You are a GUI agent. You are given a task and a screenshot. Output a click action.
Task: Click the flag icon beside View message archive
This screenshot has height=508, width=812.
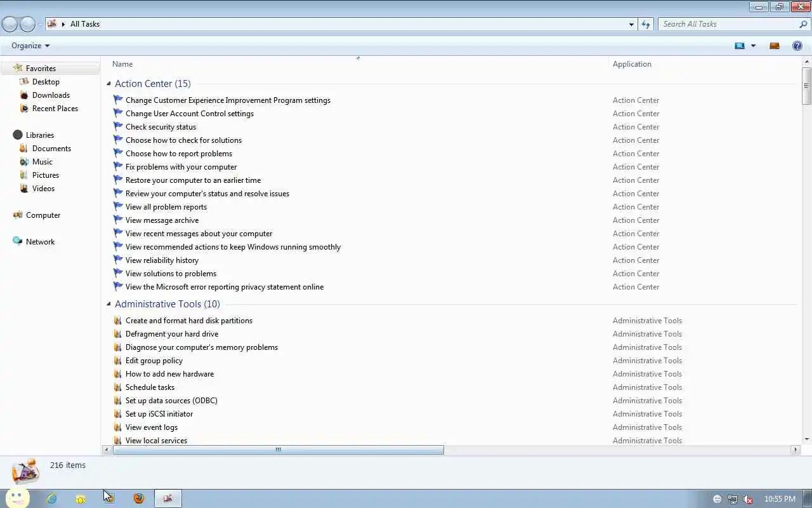pos(117,220)
